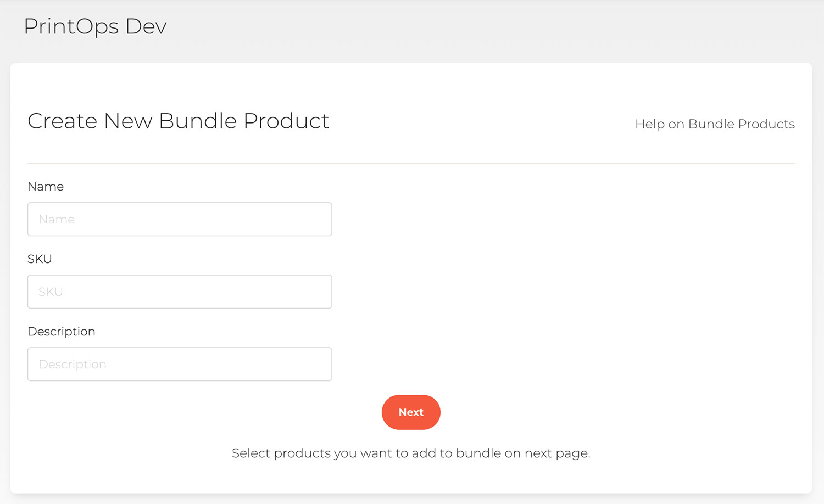This screenshot has height=504, width=824.
Task: Click the word New in page heading
Action: point(128,121)
